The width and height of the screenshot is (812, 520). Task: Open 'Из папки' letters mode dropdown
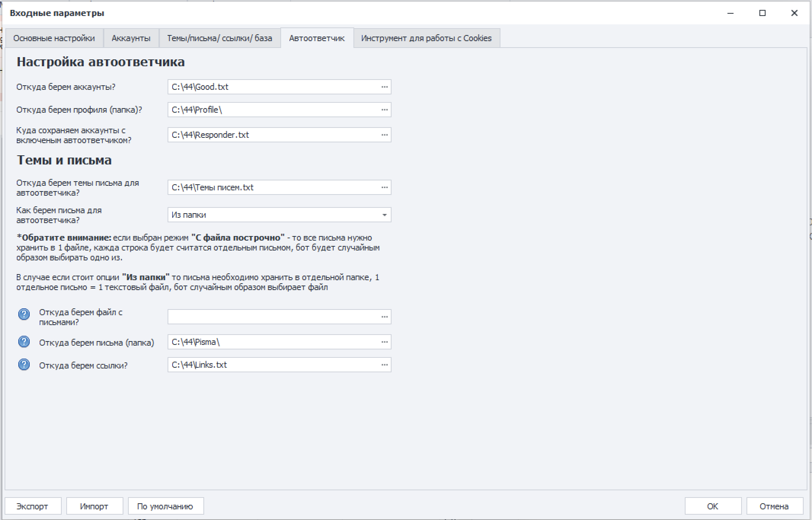click(x=384, y=215)
